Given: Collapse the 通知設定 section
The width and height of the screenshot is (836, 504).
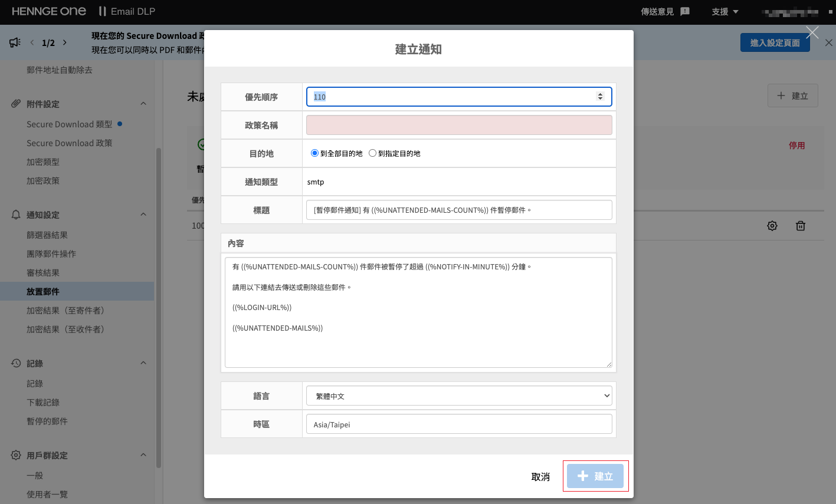Looking at the screenshot, I should [x=143, y=215].
